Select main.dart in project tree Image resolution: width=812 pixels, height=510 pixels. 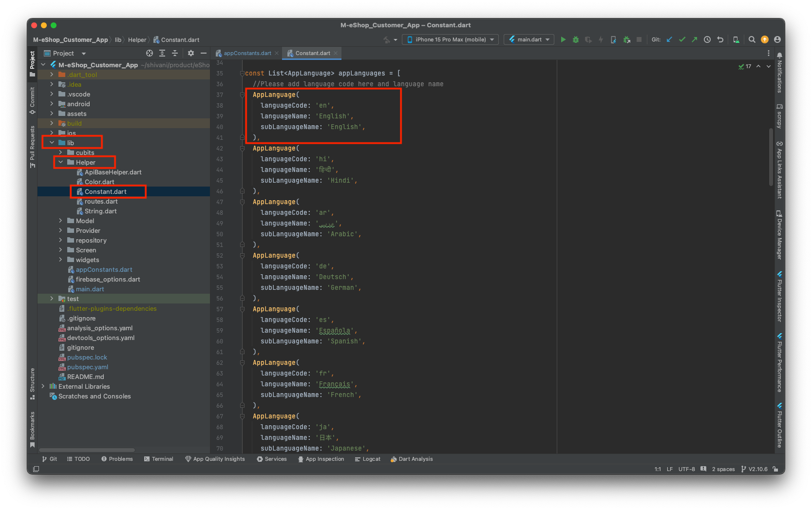(x=90, y=289)
